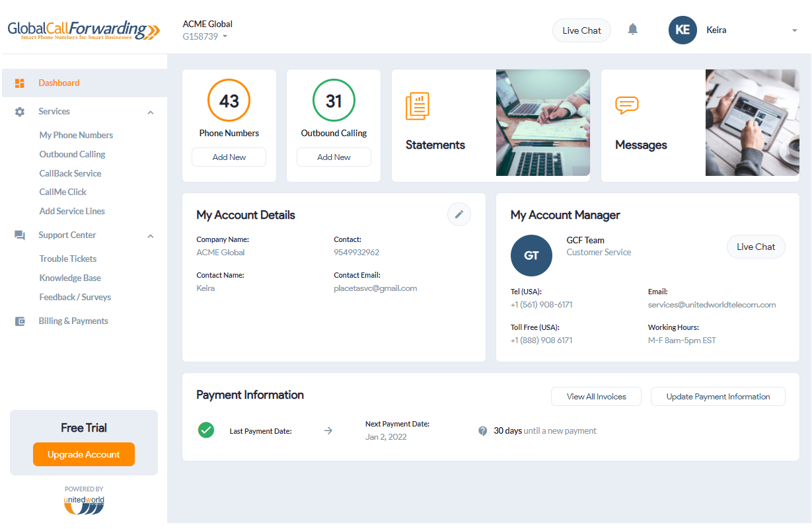
Task: Click contact email placetasvc@gmail.com
Action: coord(375,288)
